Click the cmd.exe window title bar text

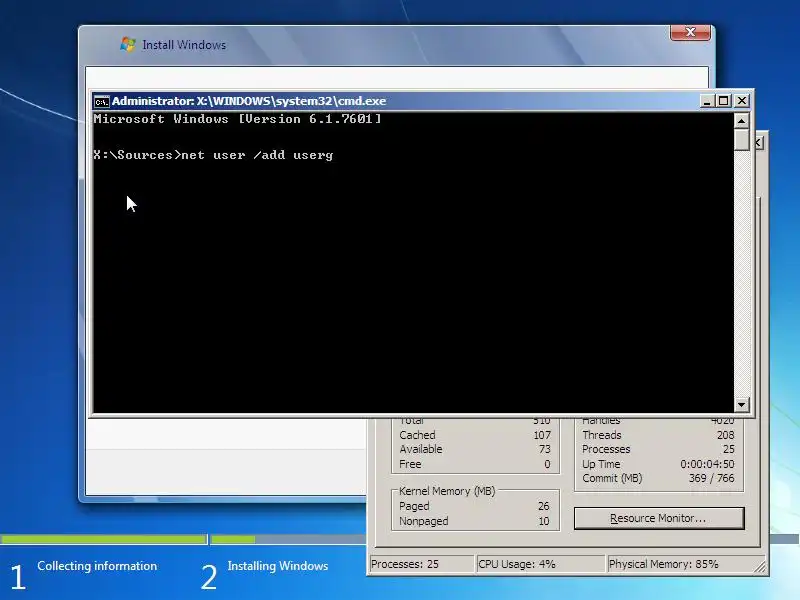[249, 101]
